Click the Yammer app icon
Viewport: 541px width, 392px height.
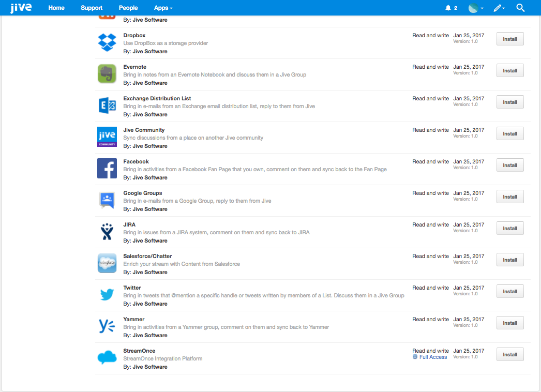(x=107, y=326)
